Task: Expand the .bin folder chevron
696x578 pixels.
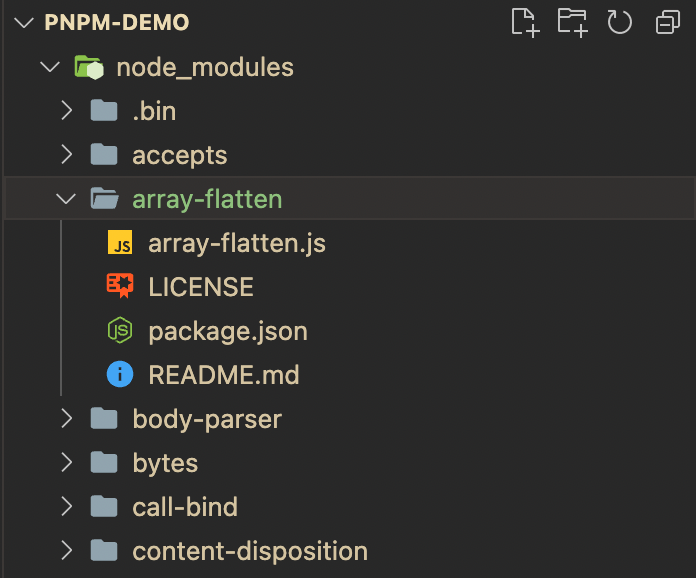Action: pos(67,111)
